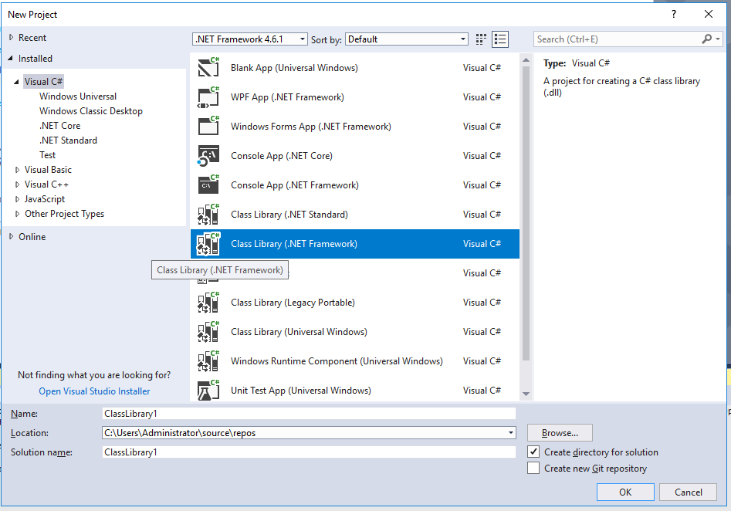Screen dimensions: 731x511
Task: Click the Class Library (.NET Standard) icon
Action: click(208, 214)
